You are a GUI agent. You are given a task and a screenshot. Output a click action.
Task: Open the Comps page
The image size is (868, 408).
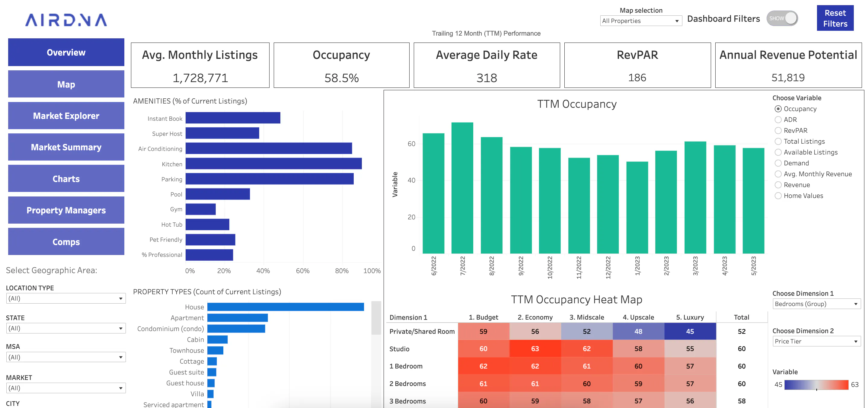coord(66,241)
